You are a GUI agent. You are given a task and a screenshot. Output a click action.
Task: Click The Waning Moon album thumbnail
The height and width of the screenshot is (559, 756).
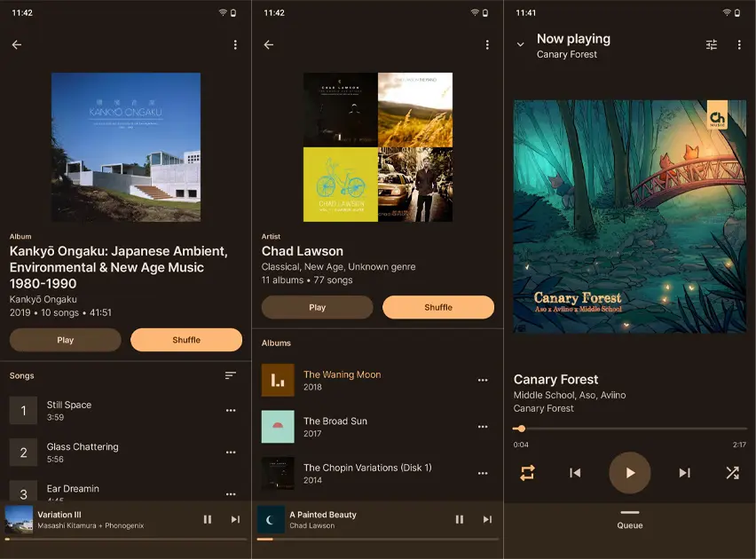point(278,380)
